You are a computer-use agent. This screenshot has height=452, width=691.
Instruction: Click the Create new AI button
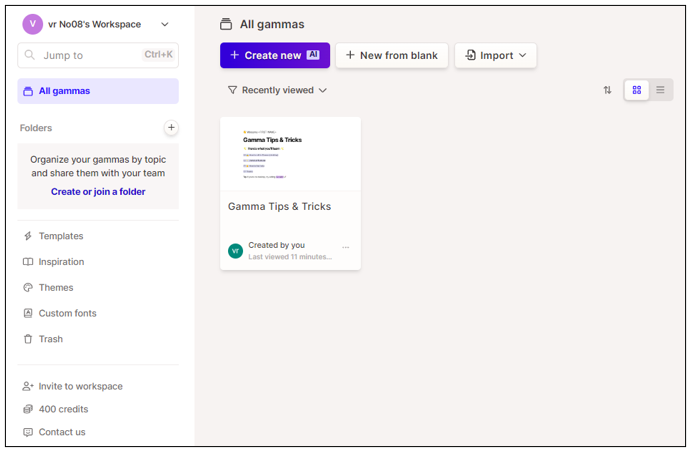pos(275,55)
